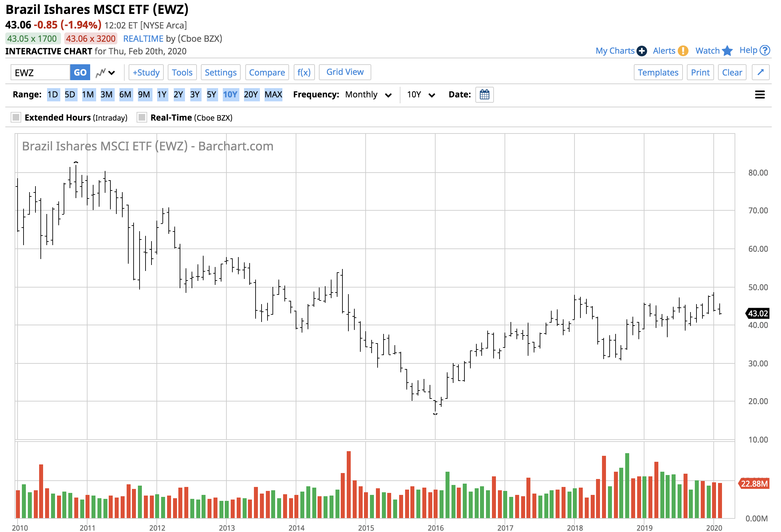Open the hamburger chart menu
The image size is (781, 532).
[x=759, y=95]
